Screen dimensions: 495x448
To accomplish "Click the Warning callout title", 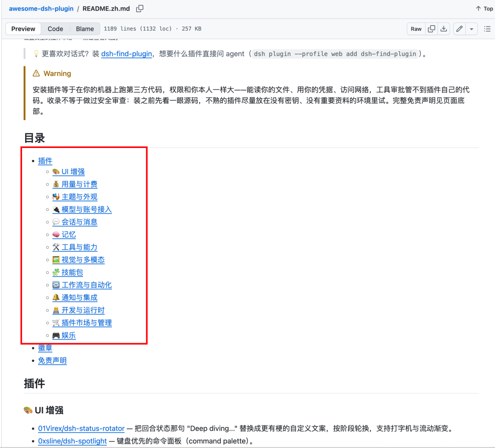I will click(x=57, y=73).
